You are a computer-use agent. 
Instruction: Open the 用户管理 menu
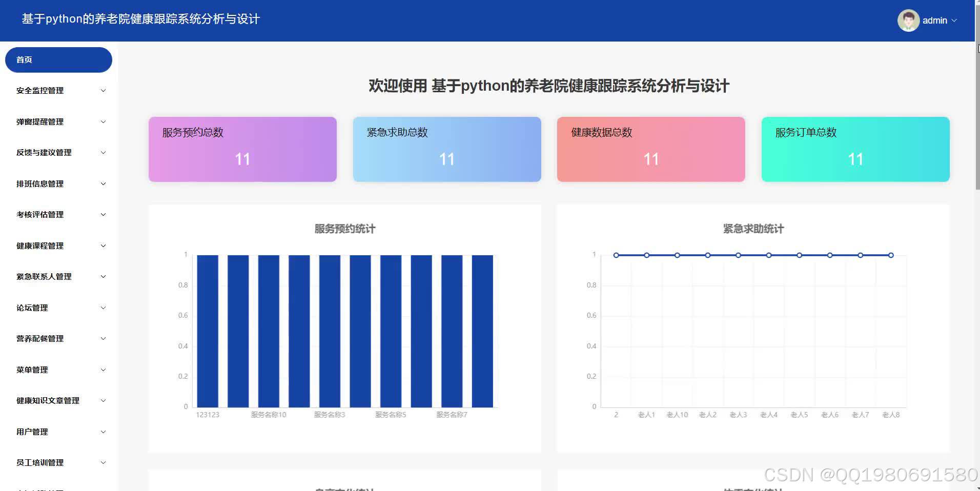(x=58, y=432)
